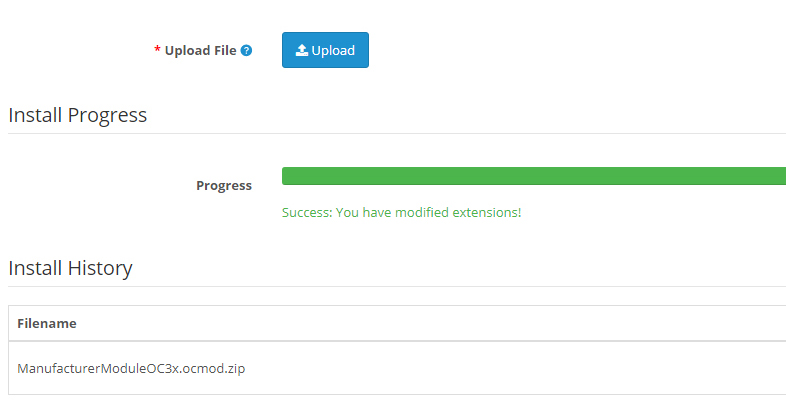Screen dimensions: 786x401
Task: Select the "Install Progress" heading
Action: pos(78,115)
